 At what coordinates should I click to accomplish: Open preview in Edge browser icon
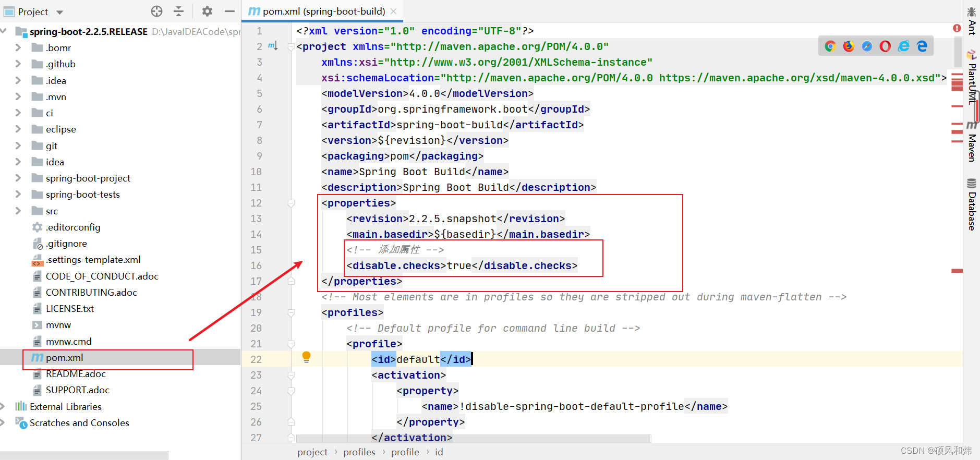pos(922,46)
